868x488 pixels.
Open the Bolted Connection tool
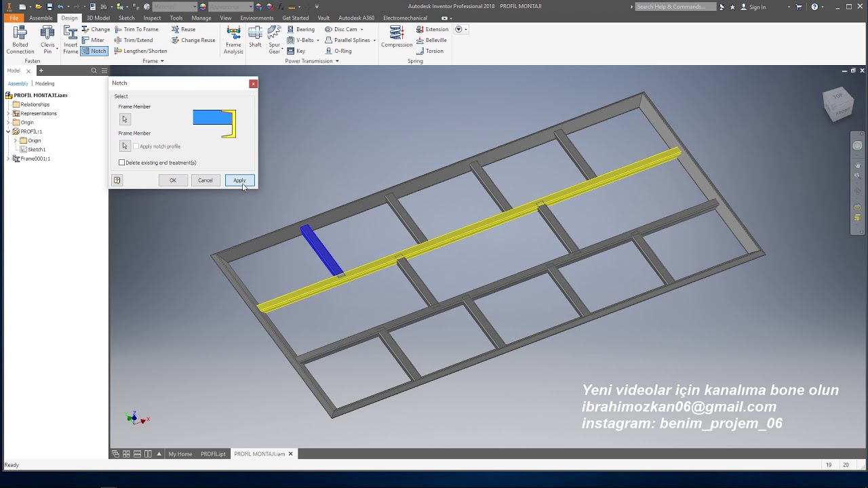pos(20,40)
